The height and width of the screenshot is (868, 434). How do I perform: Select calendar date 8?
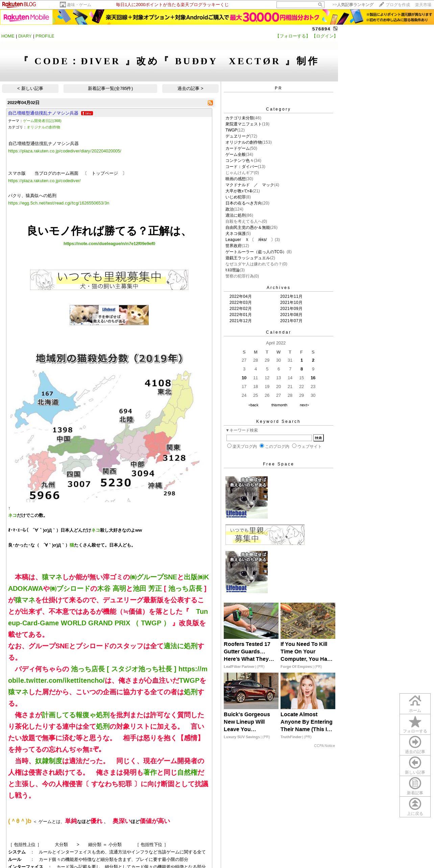pyautogui.click(x=302, y=369)
